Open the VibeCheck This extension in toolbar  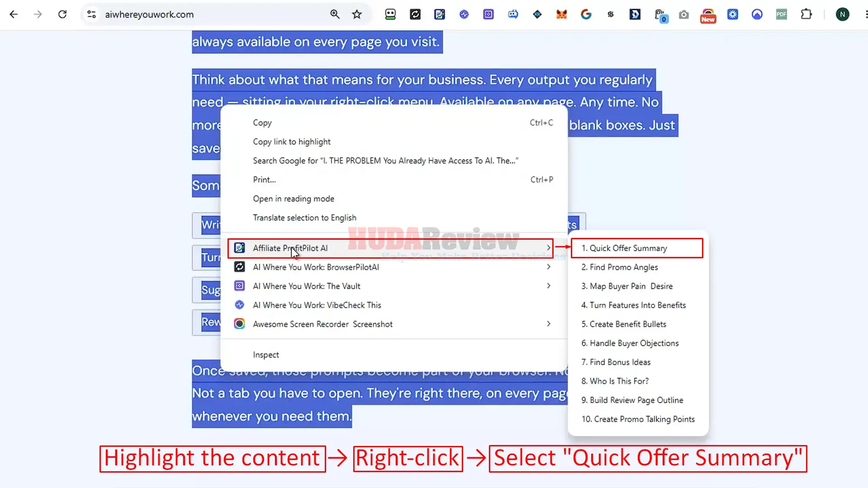[x=464, y=14]
